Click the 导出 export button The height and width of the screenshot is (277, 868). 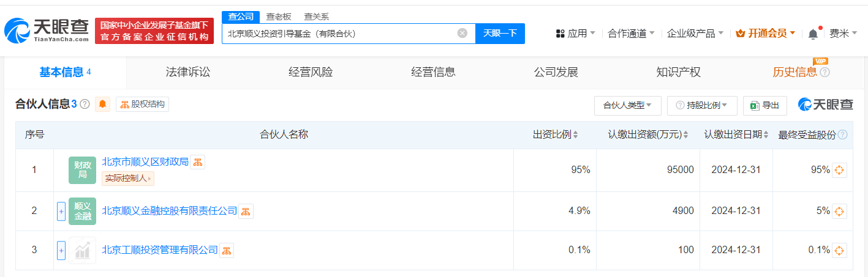click(x=764, y=105)
